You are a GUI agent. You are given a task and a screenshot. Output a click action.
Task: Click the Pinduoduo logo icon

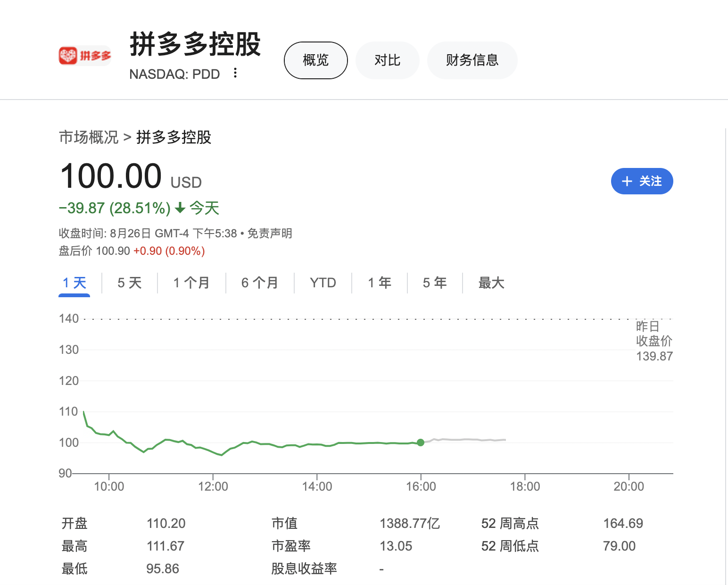coord(85,56)
